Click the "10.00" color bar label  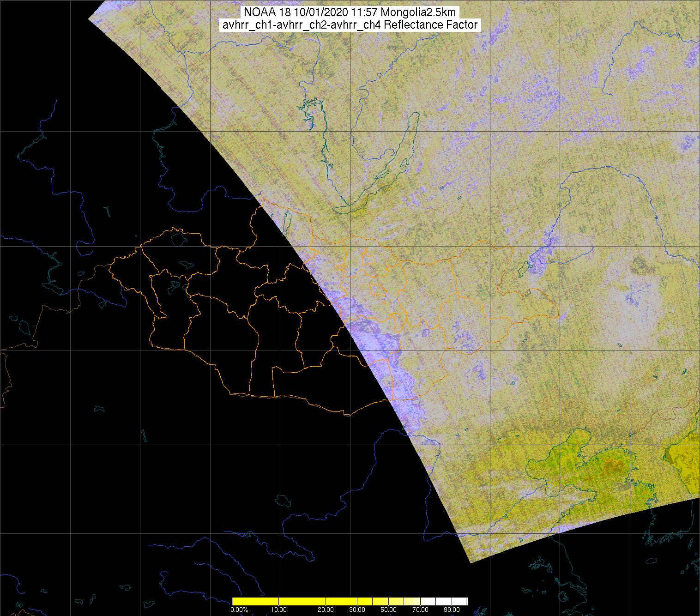pyautogui.click(x=279, y=610)
